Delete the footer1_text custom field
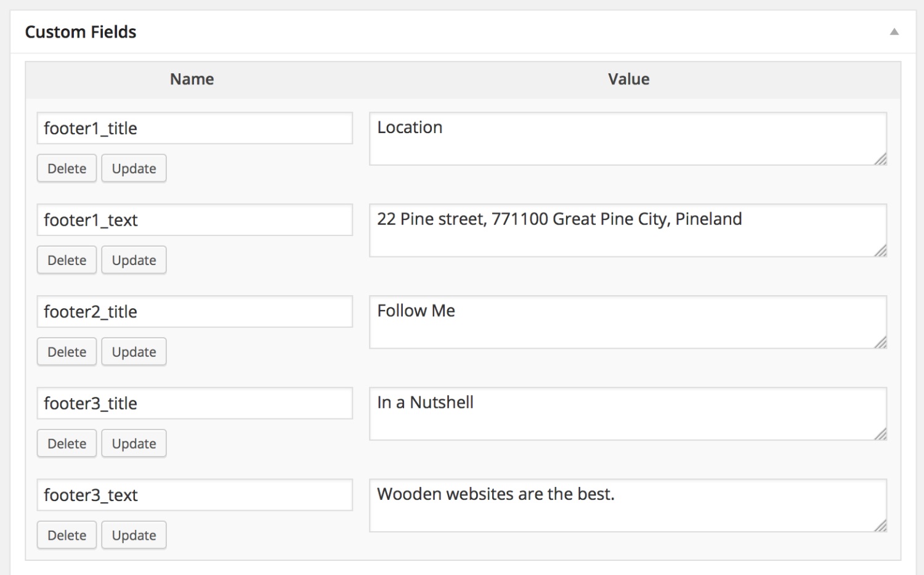Screen dimensions: 924x575 coord(67,260)
